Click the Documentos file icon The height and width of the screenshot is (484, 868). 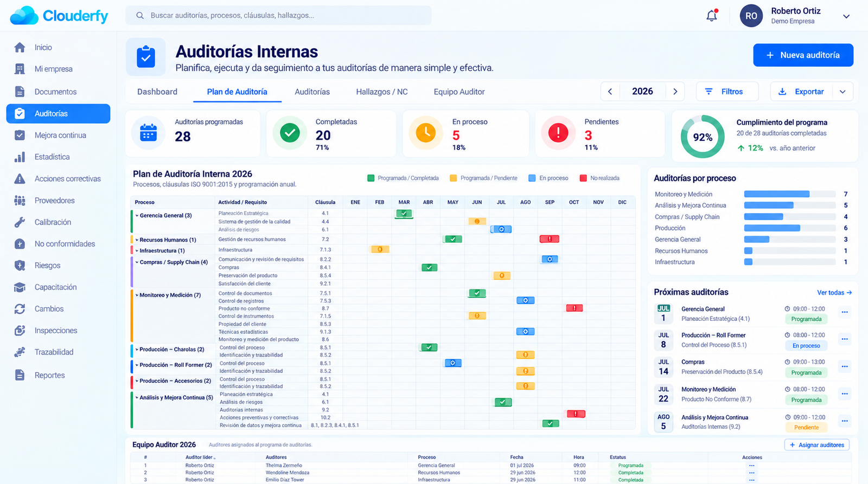tap(20, 92)
